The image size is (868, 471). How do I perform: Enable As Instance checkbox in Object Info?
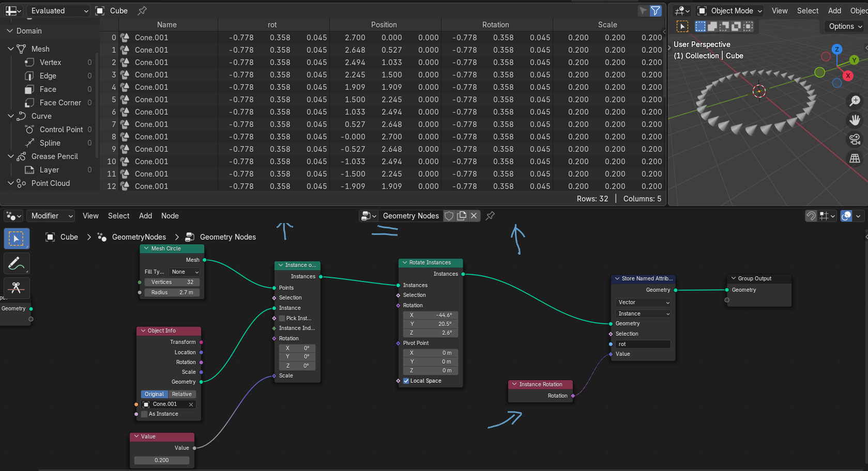[145, 414]
